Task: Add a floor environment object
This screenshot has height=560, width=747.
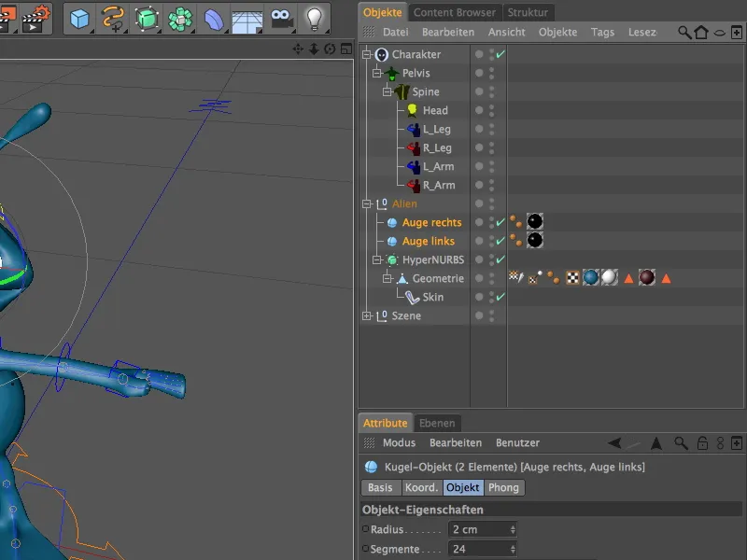Action: [247, 21]
